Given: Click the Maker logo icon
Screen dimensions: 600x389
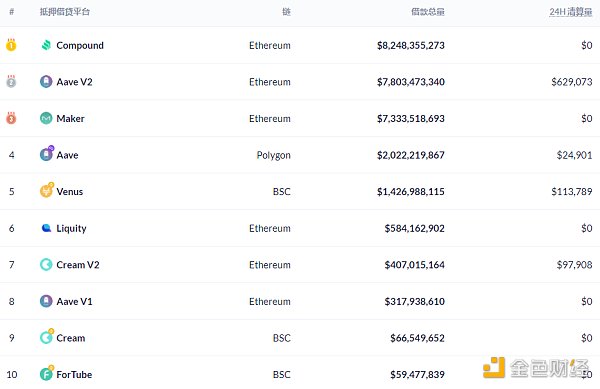Looking at the screenshot, I should 46,118.
